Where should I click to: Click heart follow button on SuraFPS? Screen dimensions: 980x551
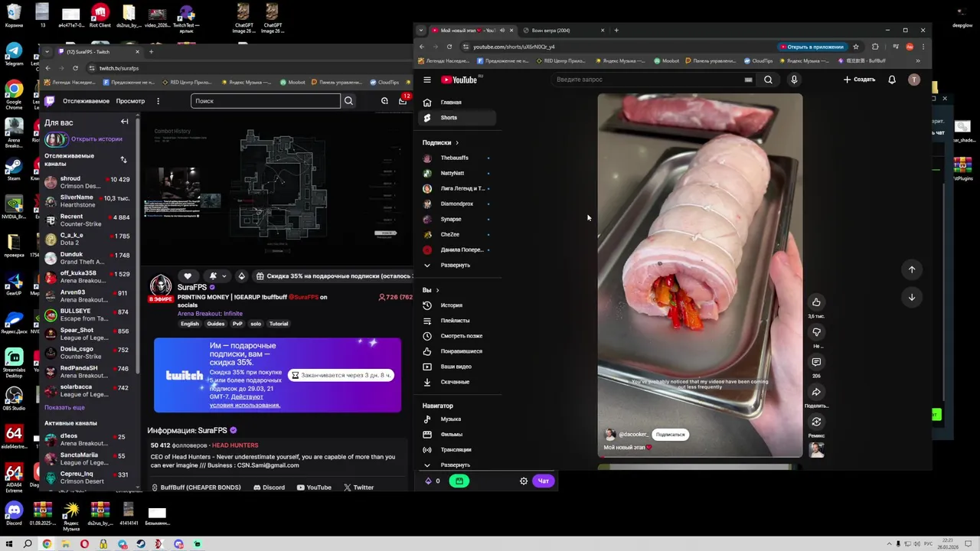(x=188, y=275)
